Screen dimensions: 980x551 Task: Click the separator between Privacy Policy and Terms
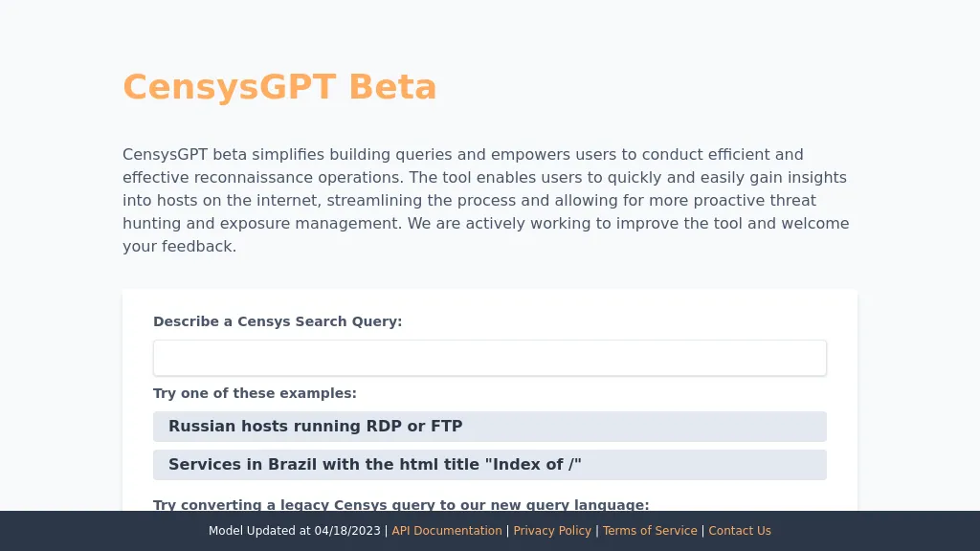[597, 531]
